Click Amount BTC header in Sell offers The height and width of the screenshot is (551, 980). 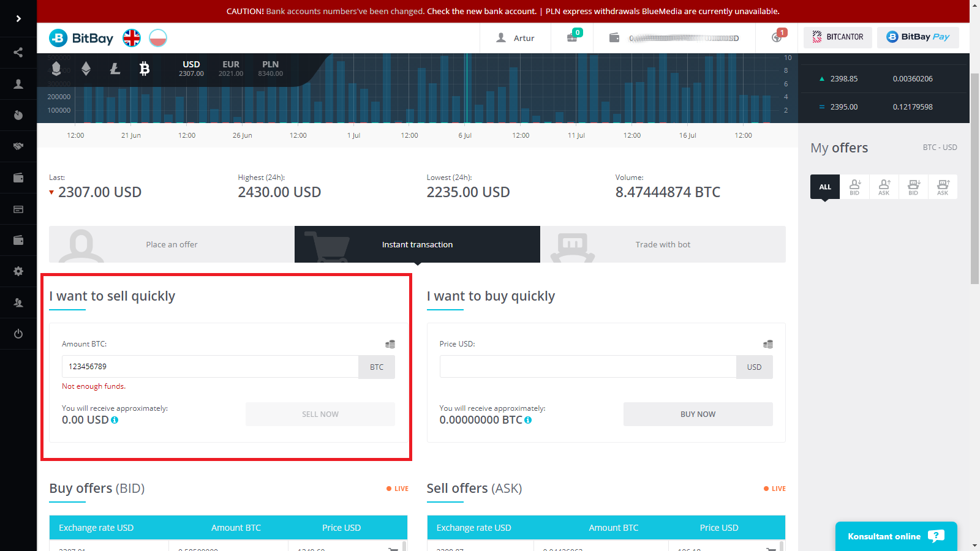point(614,528)
